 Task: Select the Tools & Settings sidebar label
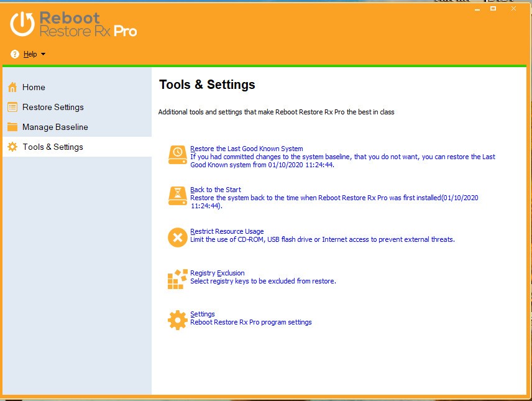[x=53, y=147]
